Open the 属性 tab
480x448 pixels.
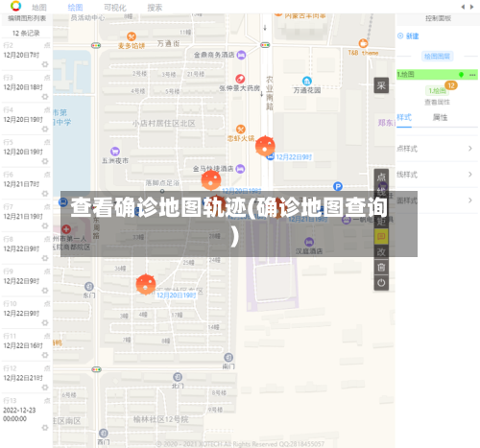[440, 117]
